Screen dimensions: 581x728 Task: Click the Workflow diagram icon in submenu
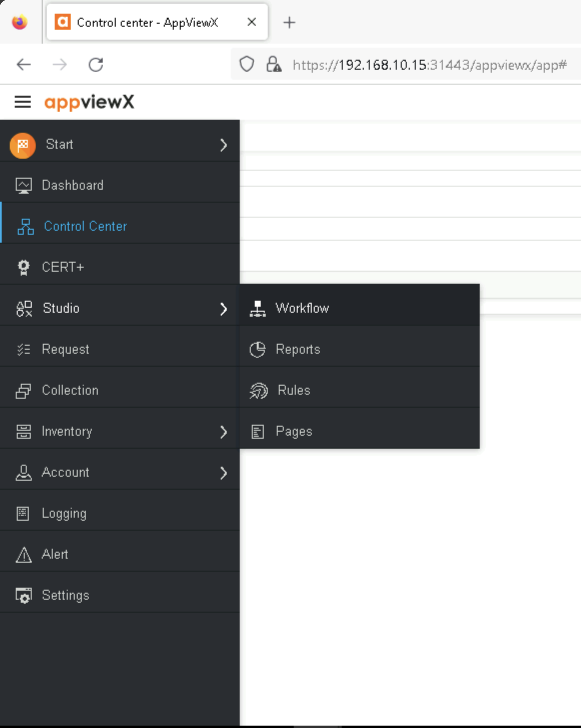pyautogui.click(x=258, y=309)
